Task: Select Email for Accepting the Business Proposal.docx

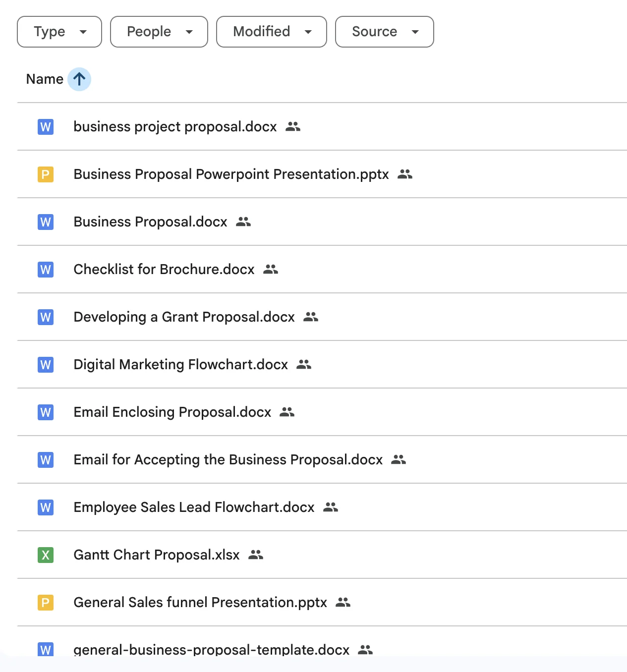Action: pos(228,460)
